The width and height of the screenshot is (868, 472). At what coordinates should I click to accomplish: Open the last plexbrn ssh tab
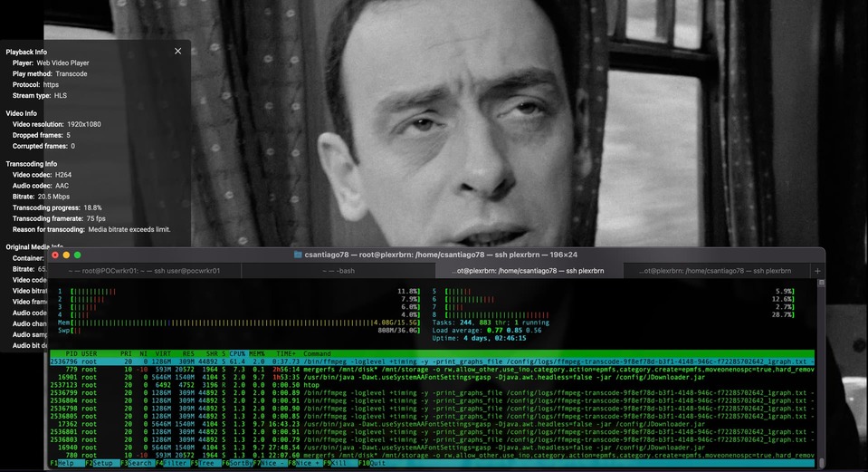coord(718,271)
